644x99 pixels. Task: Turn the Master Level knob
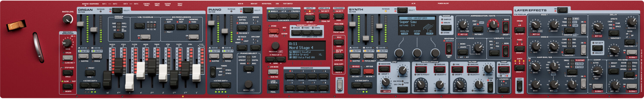coord(67,19)
